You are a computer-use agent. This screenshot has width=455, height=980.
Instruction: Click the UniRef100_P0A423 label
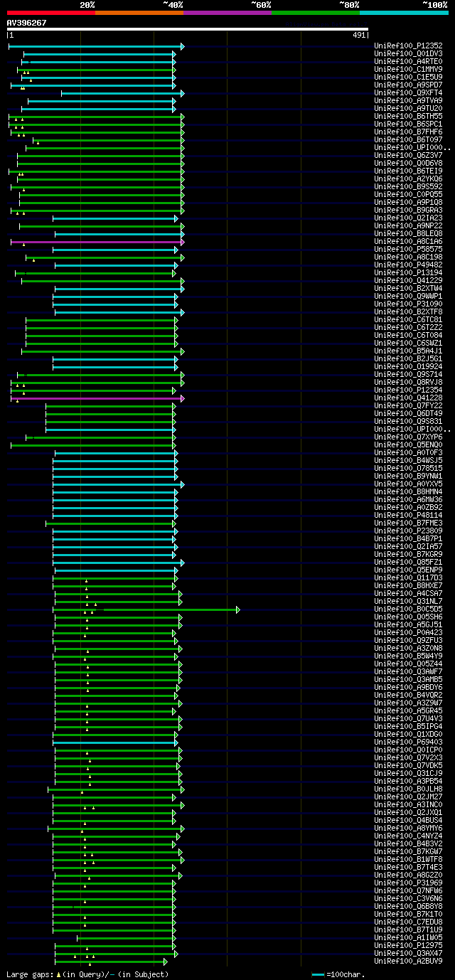pyautogui.click(x=408, y=633)
